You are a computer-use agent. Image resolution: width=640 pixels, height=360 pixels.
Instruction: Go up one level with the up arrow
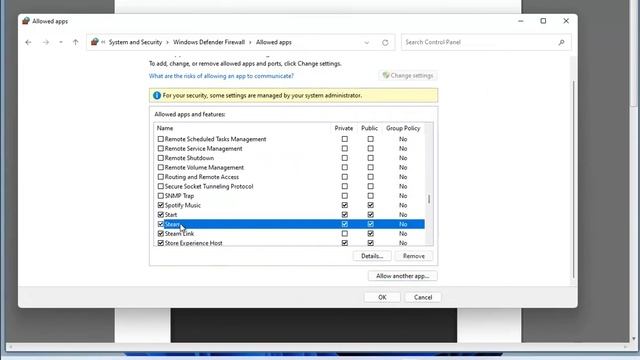pyautogui.click(x=76, y=42)
